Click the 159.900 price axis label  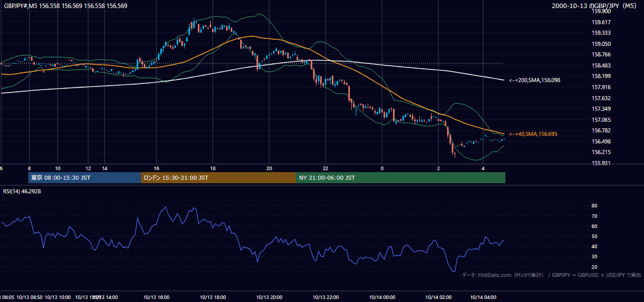[x=601, y=11]
